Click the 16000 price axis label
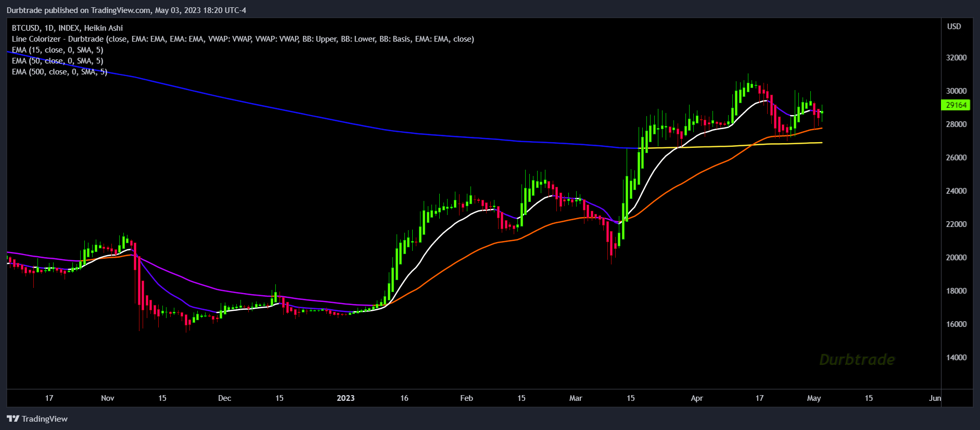Viewport: 980px width, 430px height. click(x=956, y=324)
